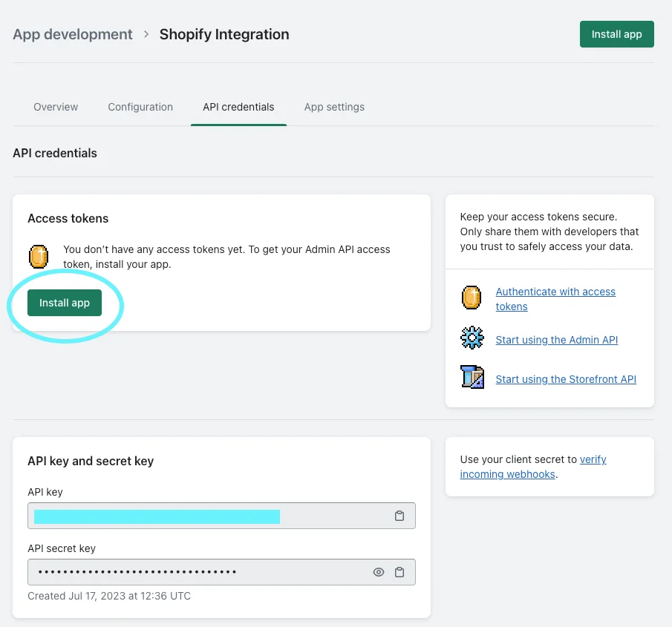Switch to the Configuration tab
Image resolution: width=672 pixels, height=627 pixels.
tap(140, 107)
